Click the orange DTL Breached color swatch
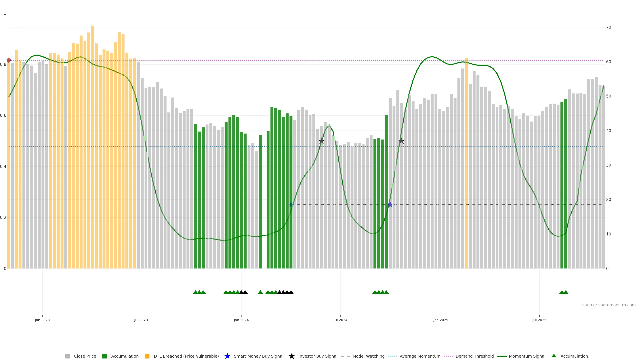The width and height of the screenshot is (644, 362). coord(147,356)
